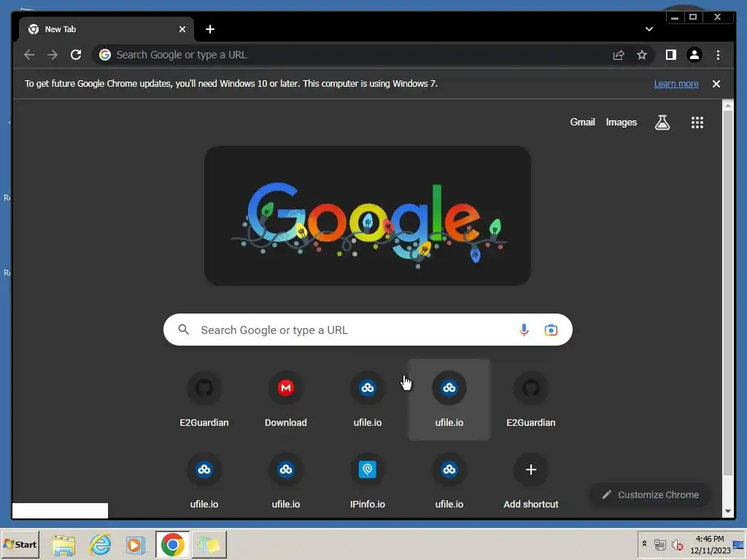Open Google Images link

(x=622, y=122)
